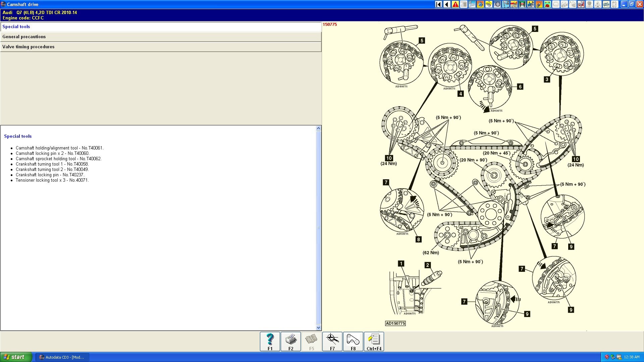Viewport: 644px width, 362px height.
Task: Click the back navigation arrow icon
Action: click(x=446, y=4)
